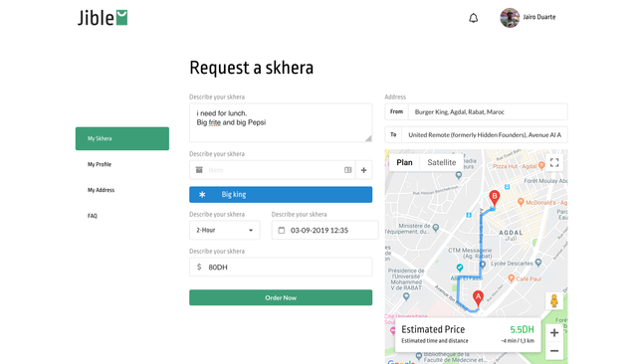Click the archive box icon in Item field

(x=199, y=170)
